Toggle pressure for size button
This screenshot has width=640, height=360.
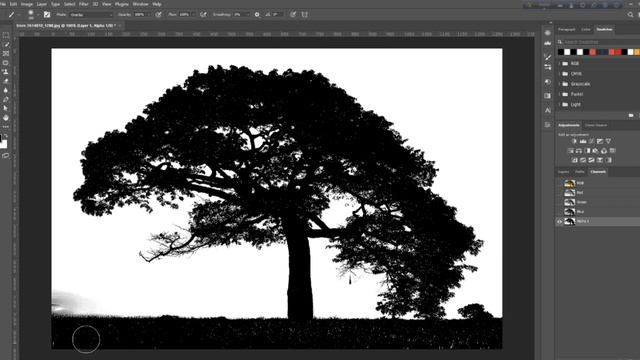click(293, 14)
